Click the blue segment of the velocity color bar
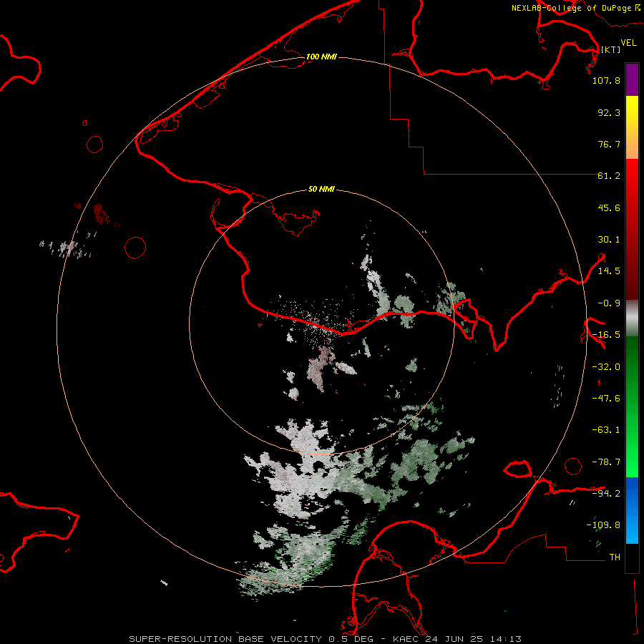Viewport: 644px width, 644px height. click(x=632, y=510)
